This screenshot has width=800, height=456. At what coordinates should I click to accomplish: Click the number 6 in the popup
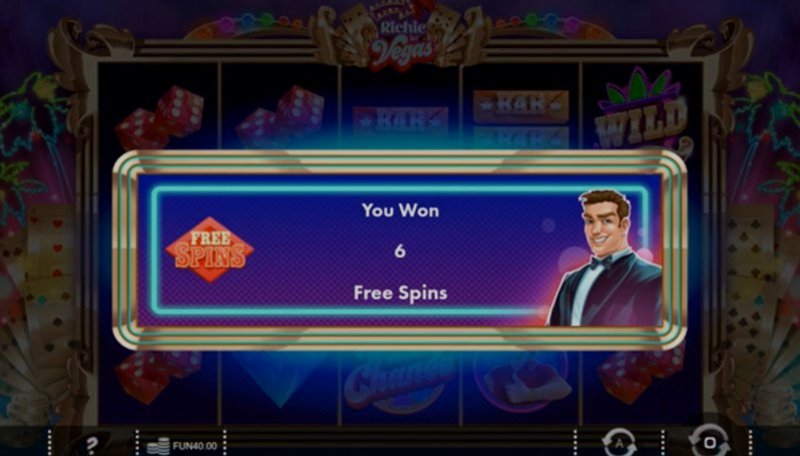(400, 250)
